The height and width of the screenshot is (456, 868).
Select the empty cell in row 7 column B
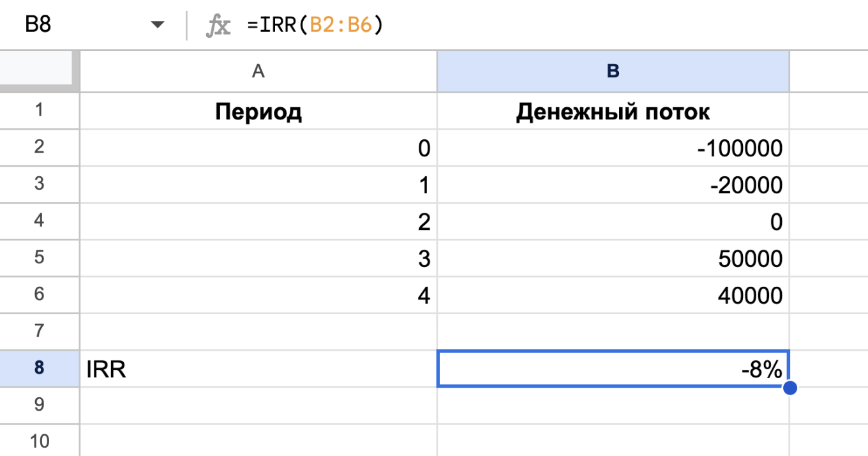tap(613, 331)
